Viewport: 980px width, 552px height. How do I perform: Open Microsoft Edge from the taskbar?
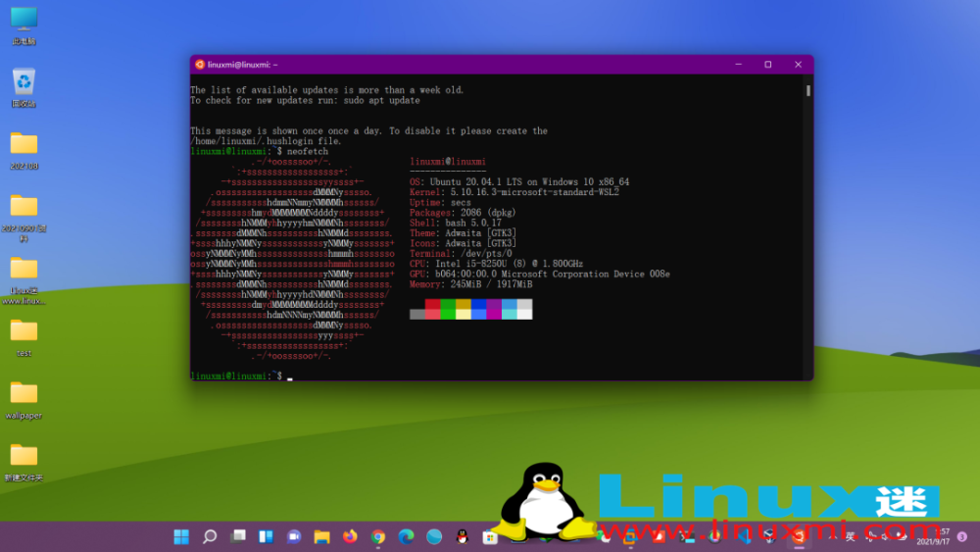point(406,536)
